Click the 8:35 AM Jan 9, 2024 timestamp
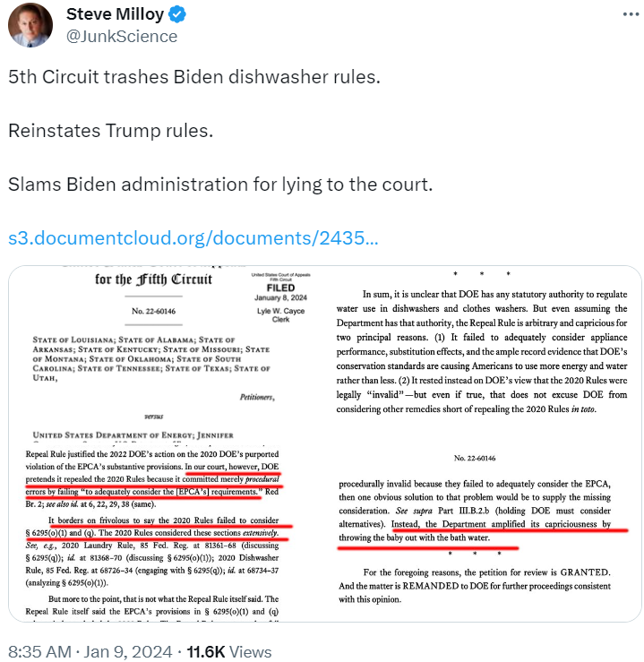 (90, 651)
